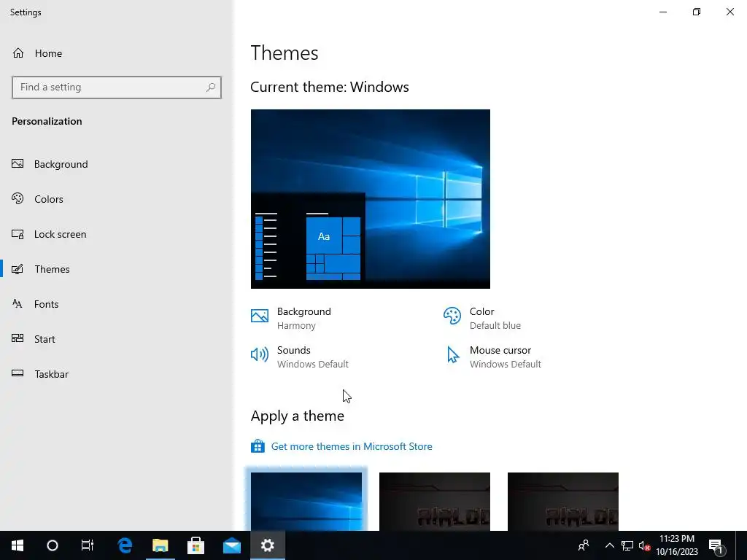Screen dimensions: 747x560
Task: Click the Fonts icon in sidebar
Action: pyautogui.click(x=18, y=303)
